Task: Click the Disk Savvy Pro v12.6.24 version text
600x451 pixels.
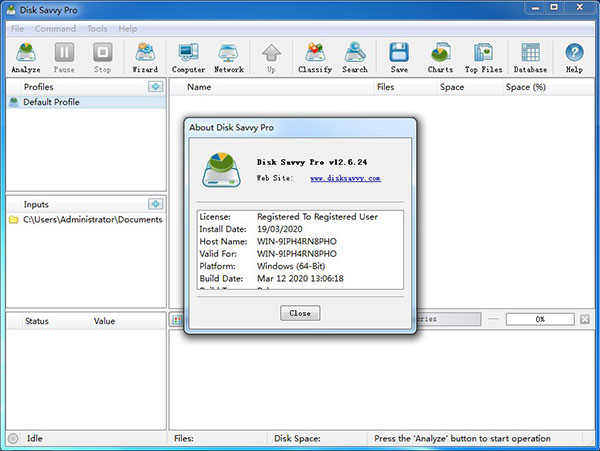Action: point(312,162)
